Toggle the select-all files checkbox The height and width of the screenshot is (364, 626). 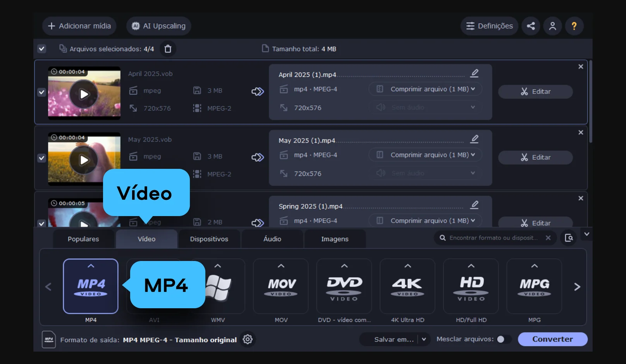click(42, 49)
